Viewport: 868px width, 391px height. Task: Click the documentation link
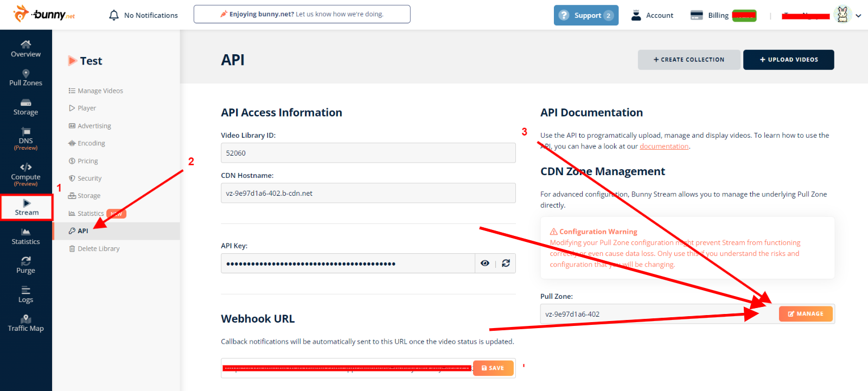click(663, 146)
